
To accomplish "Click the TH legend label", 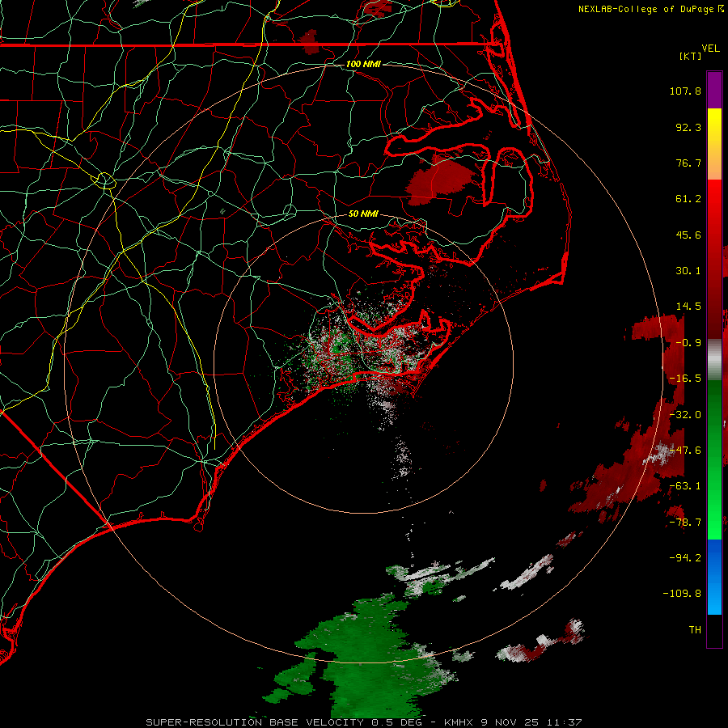I will 695,630.
